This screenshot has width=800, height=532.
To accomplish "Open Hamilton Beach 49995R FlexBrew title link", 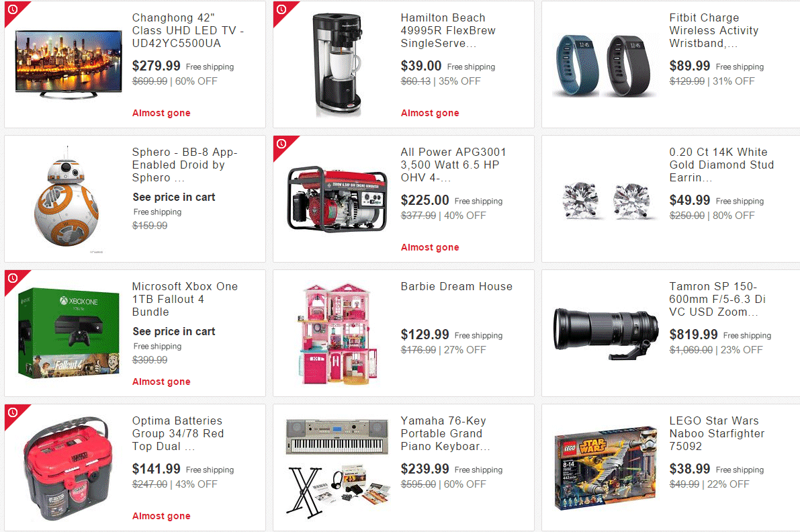I will (448, 31).
